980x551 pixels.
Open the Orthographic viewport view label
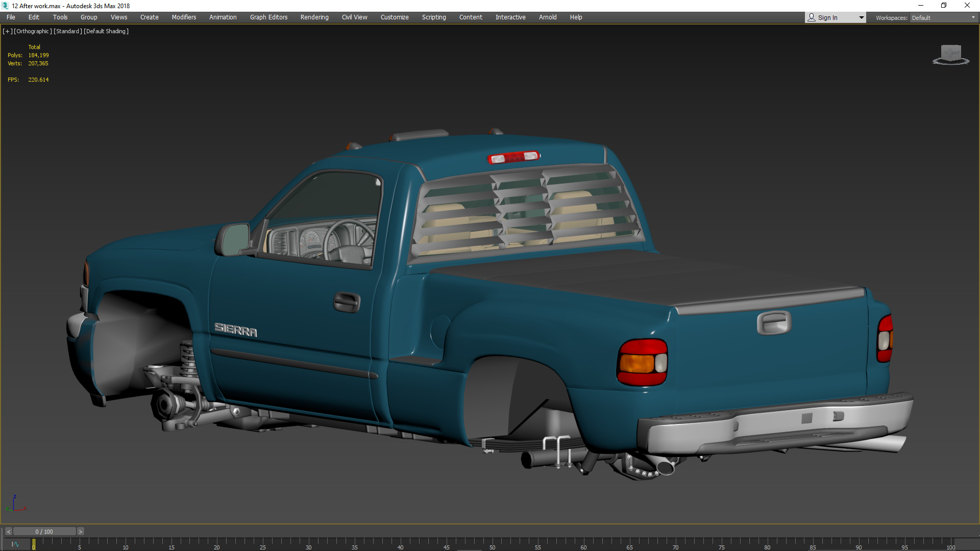tap(33, 31)
